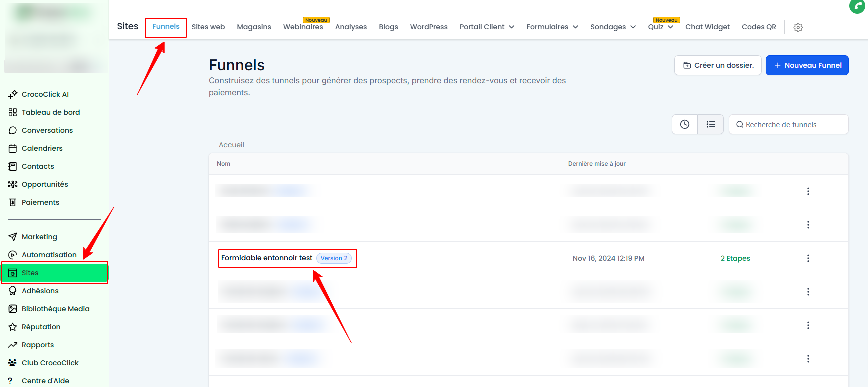
Task: Click the Calendriers calendar icon
Action: [x=13, y=148]
